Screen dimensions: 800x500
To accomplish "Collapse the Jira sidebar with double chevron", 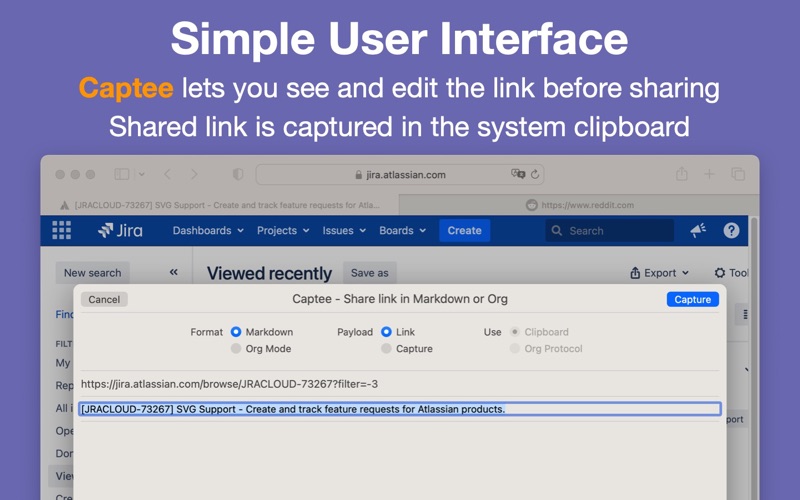I will tap(173, 272).
